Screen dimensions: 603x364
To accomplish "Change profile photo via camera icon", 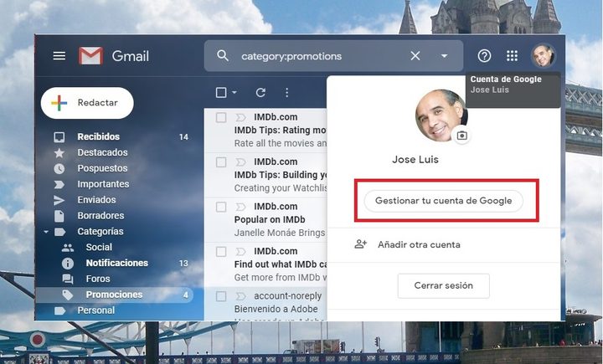I will pyautogui.click(x=461, y=136).
